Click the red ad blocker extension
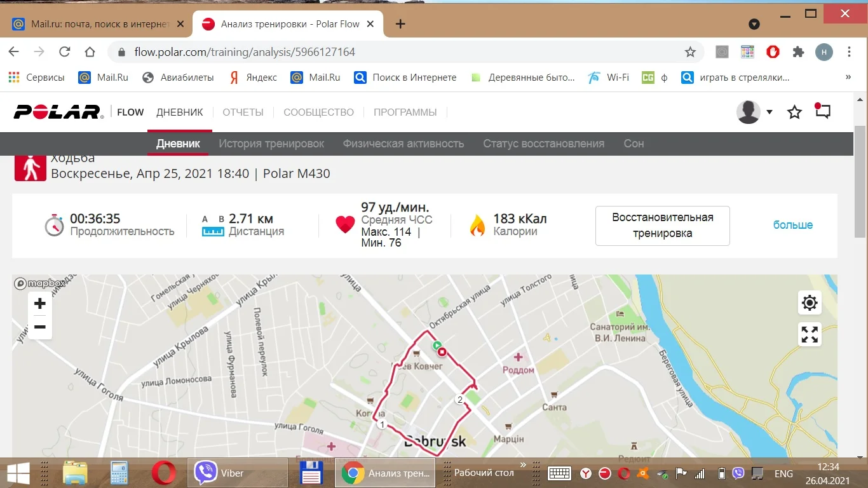This screenshot has width=868, height=488. pos(773,52)
